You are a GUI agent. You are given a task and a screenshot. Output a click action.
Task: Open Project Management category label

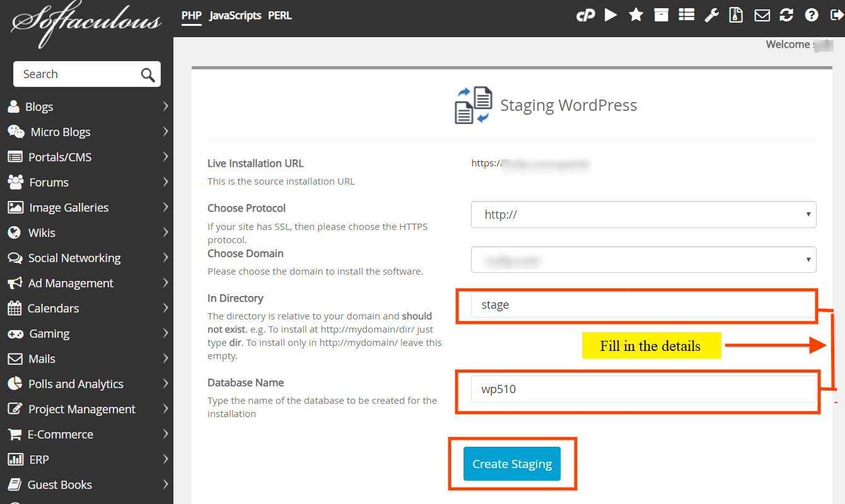82,409
